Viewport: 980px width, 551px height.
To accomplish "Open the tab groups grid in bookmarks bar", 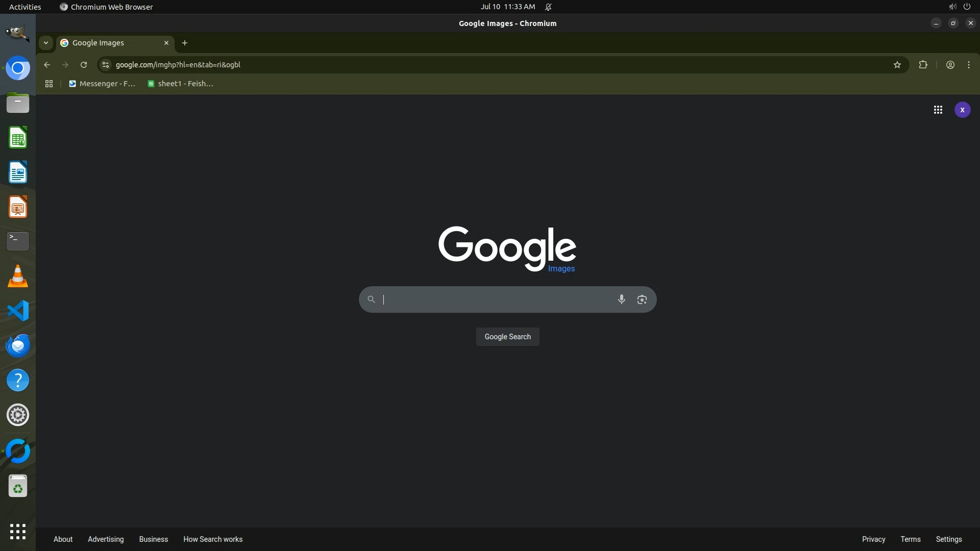I will 49,84.
